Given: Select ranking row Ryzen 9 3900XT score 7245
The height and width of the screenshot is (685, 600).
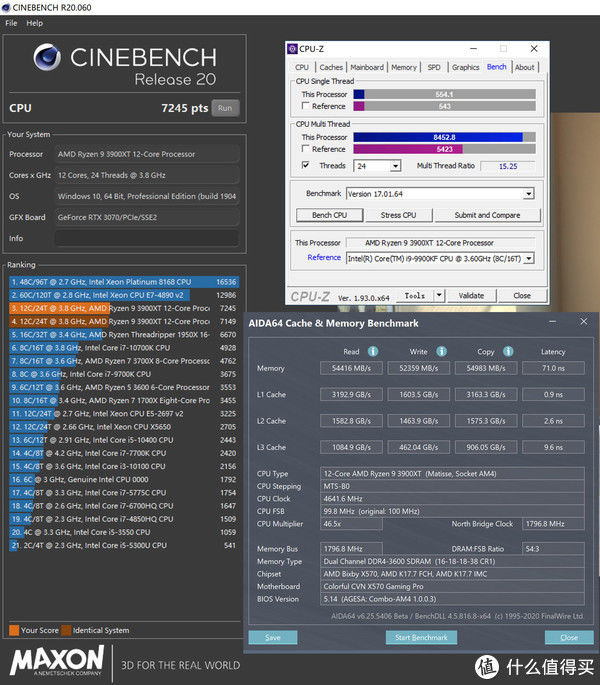Looking at the screenshot, I should (124, 308).
